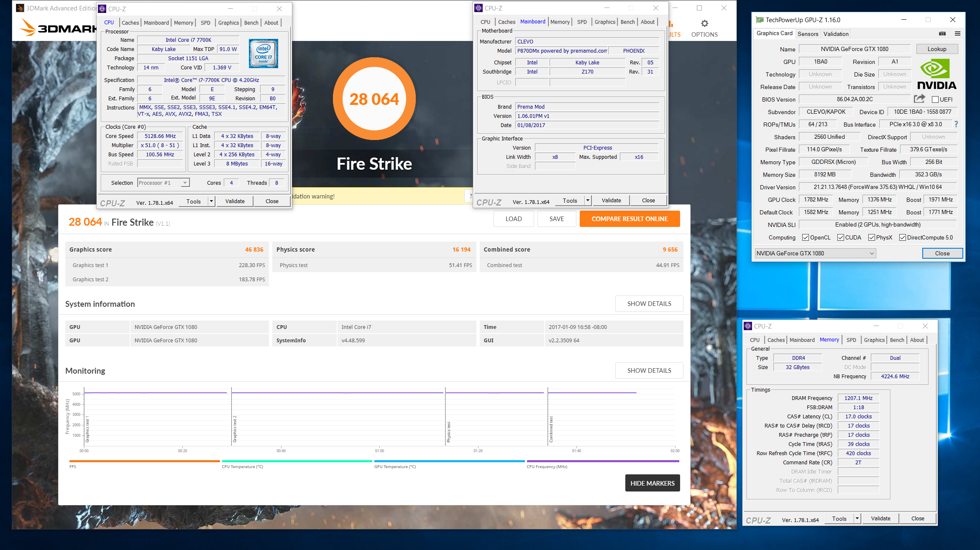Toggle the CUDA checkbox
Viewport: 980px width, 550px height.
tap(840, 237)
